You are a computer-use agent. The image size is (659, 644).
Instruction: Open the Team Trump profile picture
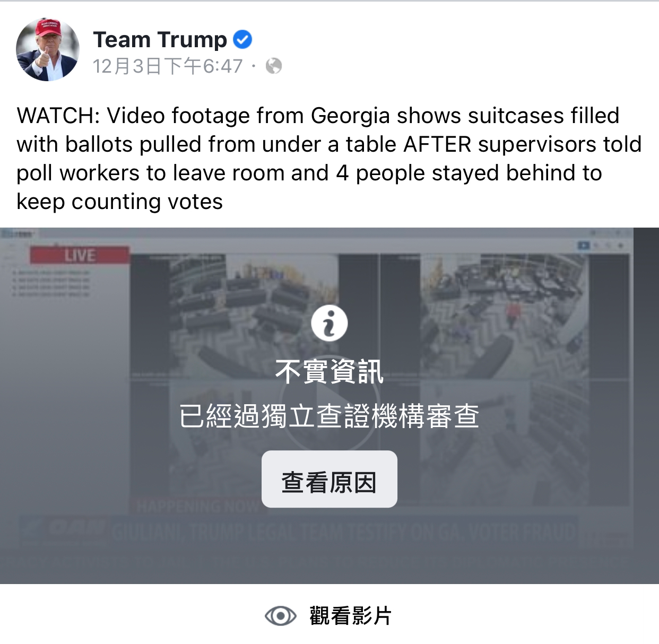(48, 49)
